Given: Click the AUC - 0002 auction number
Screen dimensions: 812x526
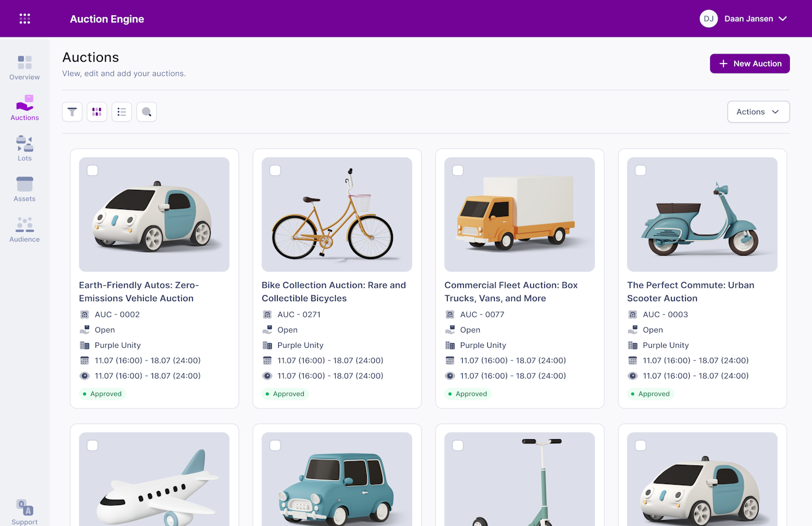Looking at the screenshot, I should click(117, 315).
